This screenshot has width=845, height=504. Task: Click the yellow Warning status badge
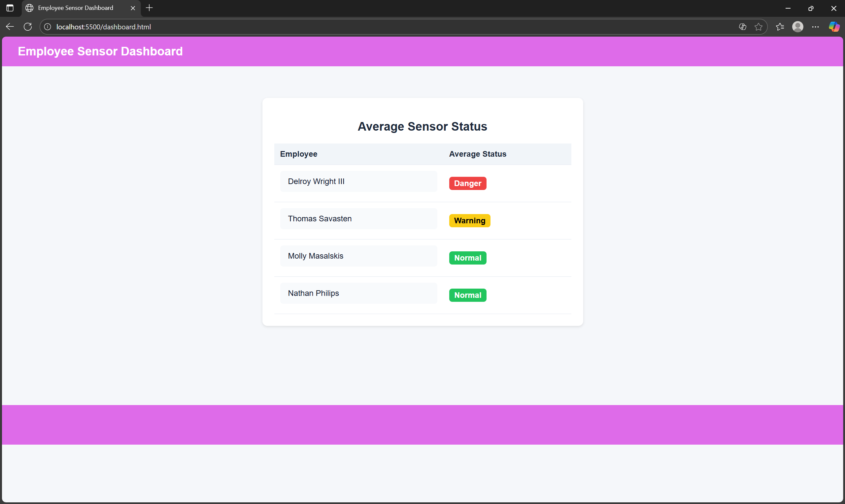click(x=469, y=221)
